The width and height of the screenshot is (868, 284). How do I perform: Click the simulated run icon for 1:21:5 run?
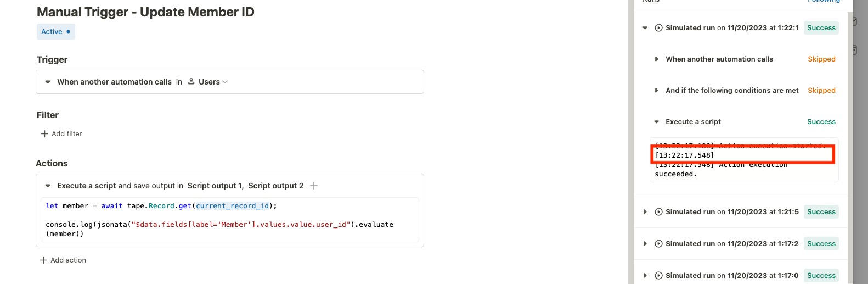658,211
